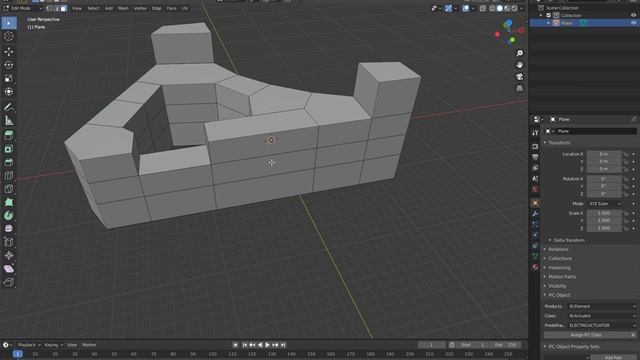
Task: Open the Output properties printer tab icon
Action: (535, 157)
